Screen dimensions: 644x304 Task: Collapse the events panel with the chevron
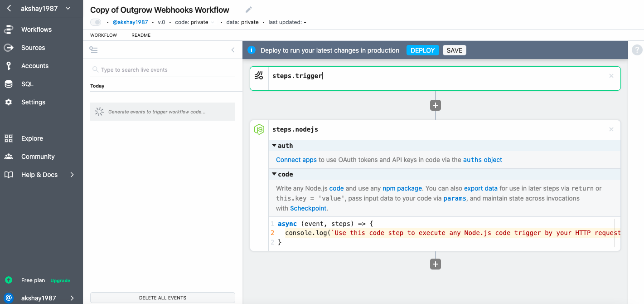233,50
